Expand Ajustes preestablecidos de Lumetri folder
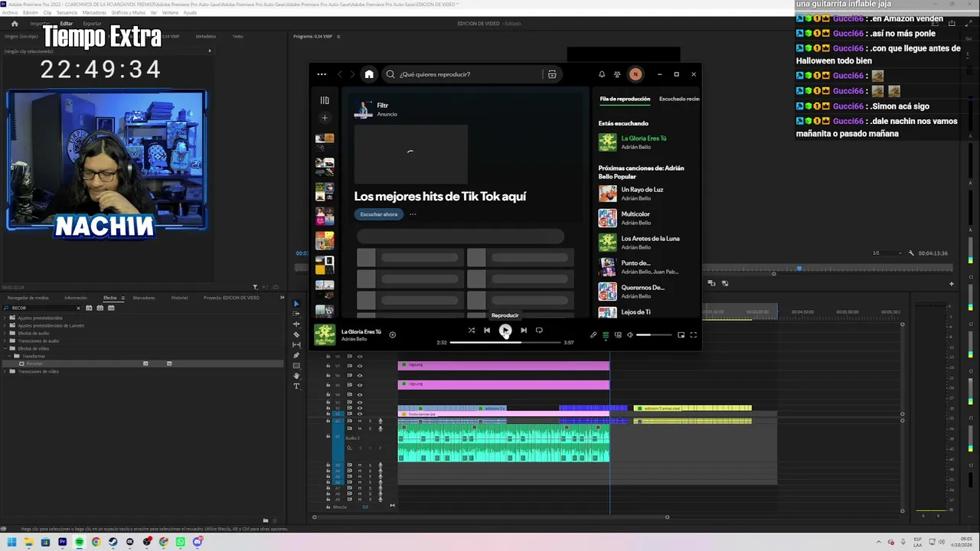980x551 pixels. 5,325
